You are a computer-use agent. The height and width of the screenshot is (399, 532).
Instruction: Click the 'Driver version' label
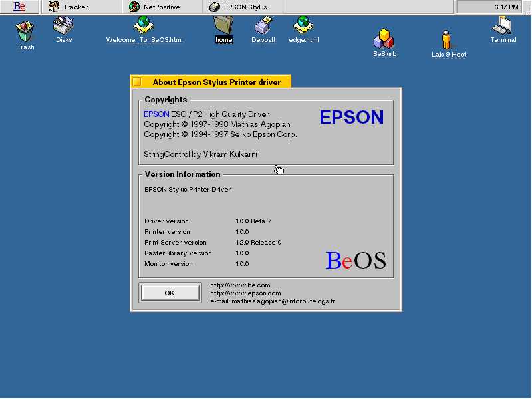[x=166, y=221]
